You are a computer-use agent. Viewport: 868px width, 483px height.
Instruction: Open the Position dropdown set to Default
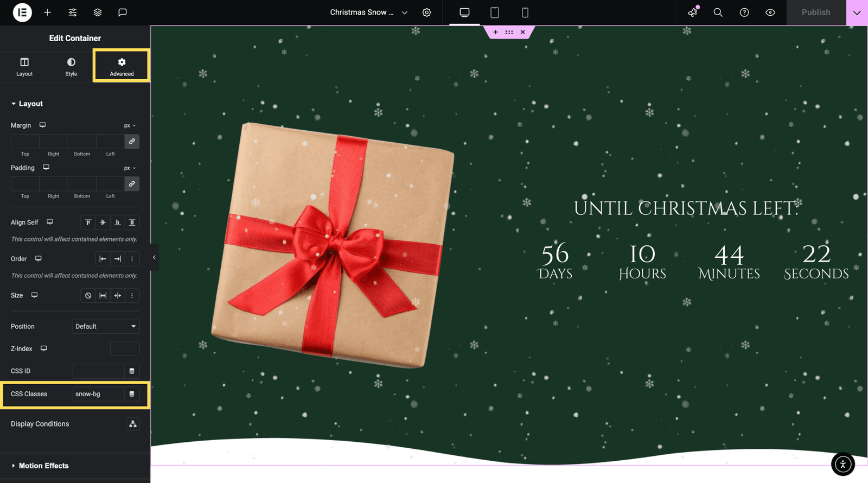pos(106,326)
